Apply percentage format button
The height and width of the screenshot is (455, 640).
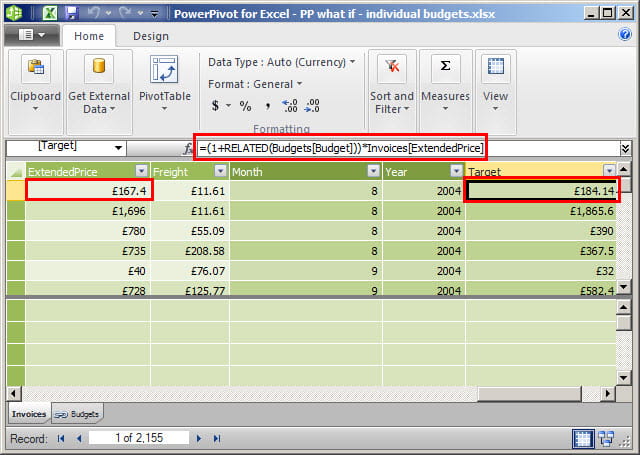[245, 106]
